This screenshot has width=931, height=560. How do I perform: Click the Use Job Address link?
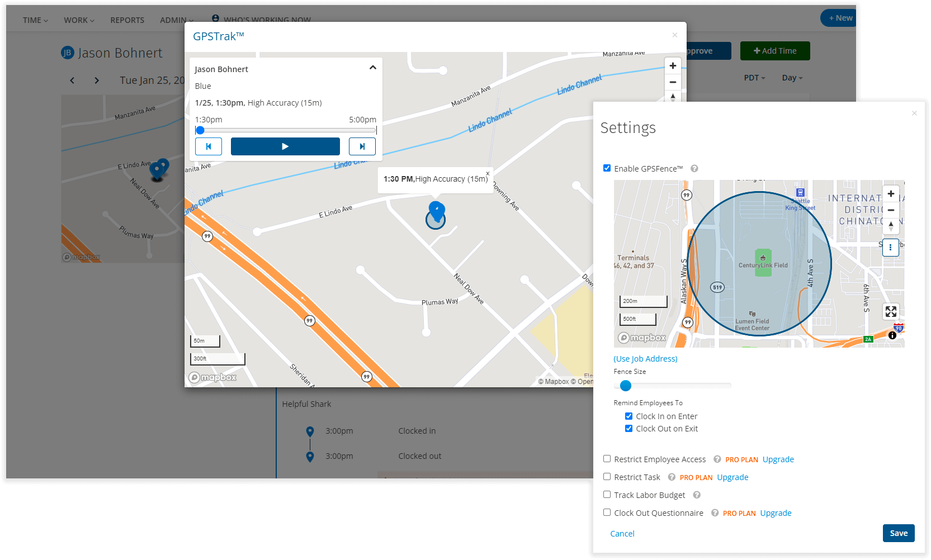tap(646, 359)
